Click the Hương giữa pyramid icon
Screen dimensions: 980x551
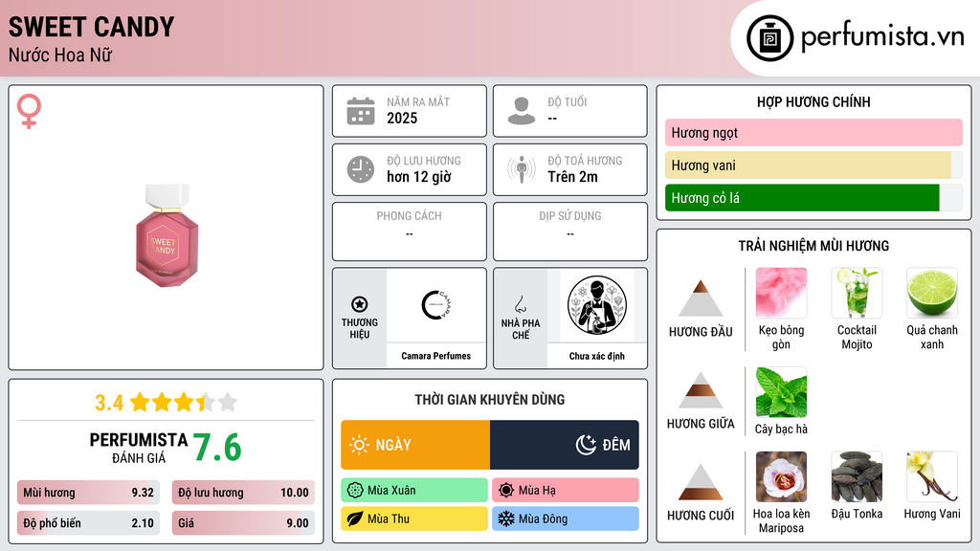(701, 390)
